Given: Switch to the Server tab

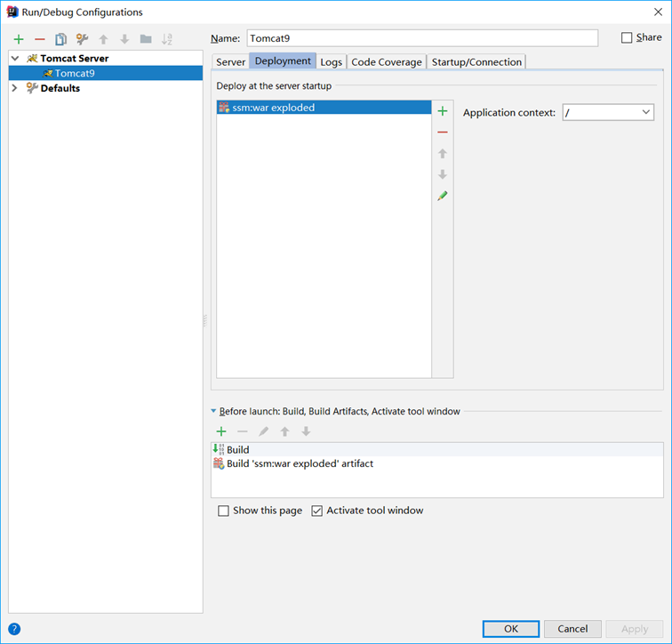Looking at the screenshot, I should click(230, 61).
